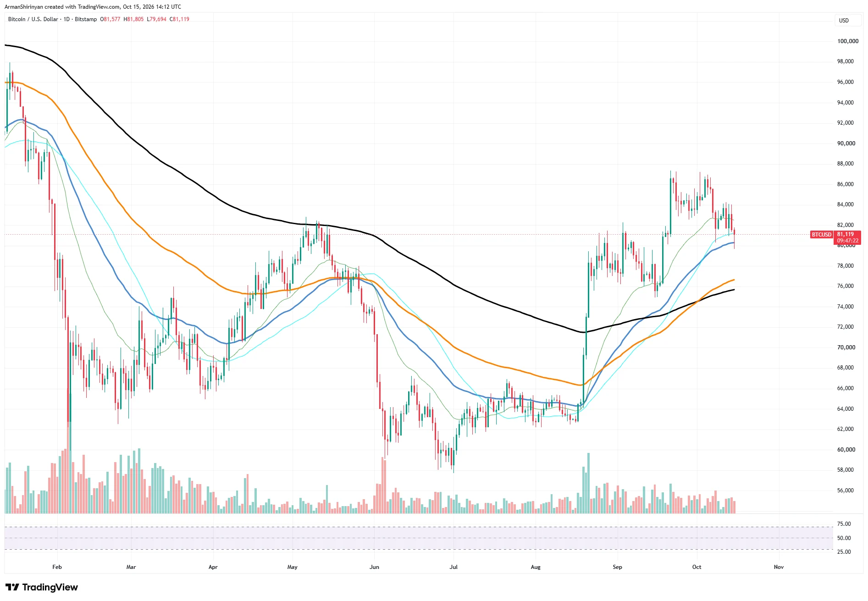Click the 81,119 current price label
Image resolution: width=868 pixels, height=601 pixels.
click(846, 234)
